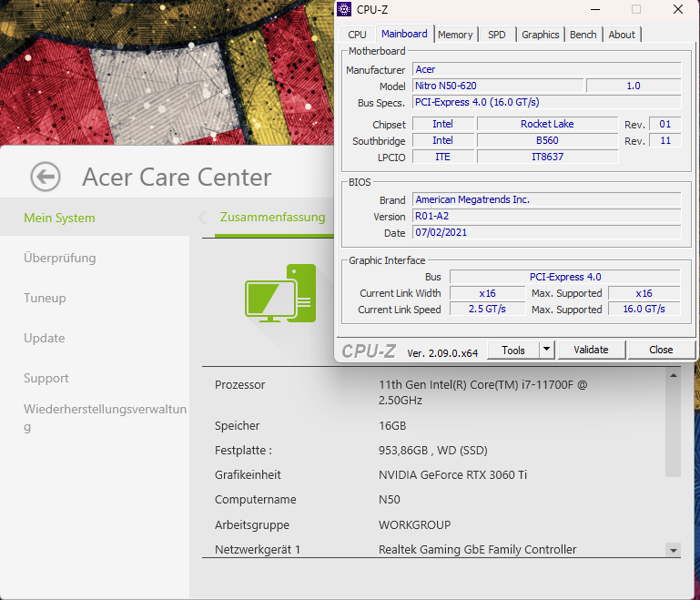The height and width of the screenshot is (600, 700).
Task: Click the scroll up arrow in system list
Action: (674, 375)
